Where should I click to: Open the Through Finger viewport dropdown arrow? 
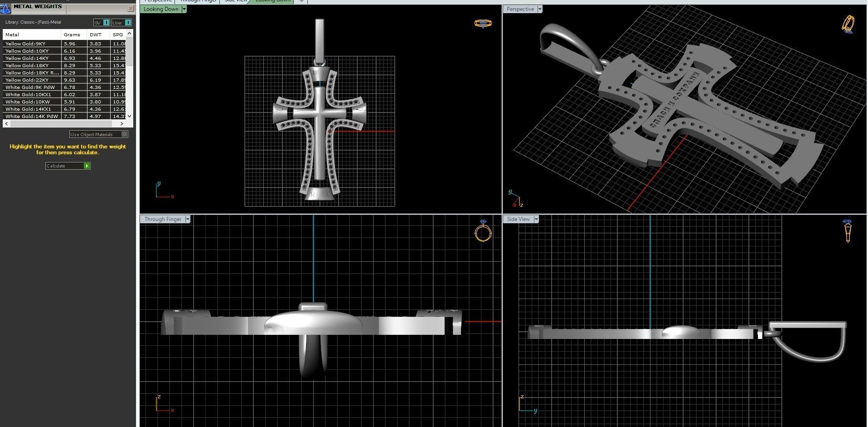tap(188, 219)
